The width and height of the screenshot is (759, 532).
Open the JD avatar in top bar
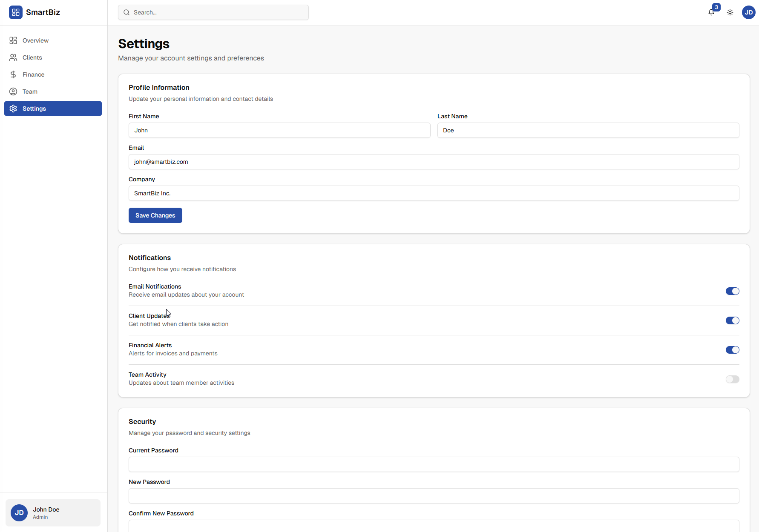click(748, 12)
